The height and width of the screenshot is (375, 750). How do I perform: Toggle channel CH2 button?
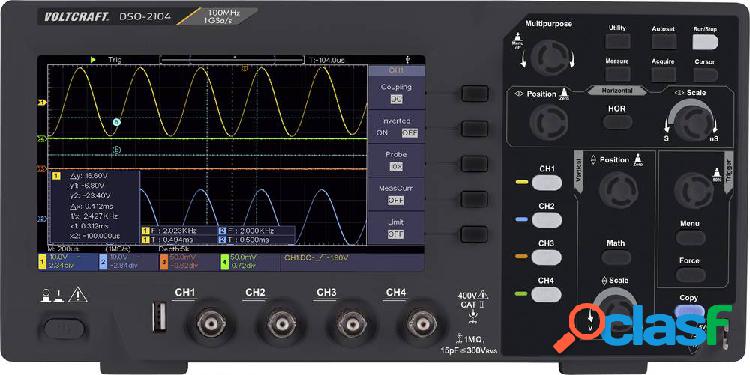546,220
